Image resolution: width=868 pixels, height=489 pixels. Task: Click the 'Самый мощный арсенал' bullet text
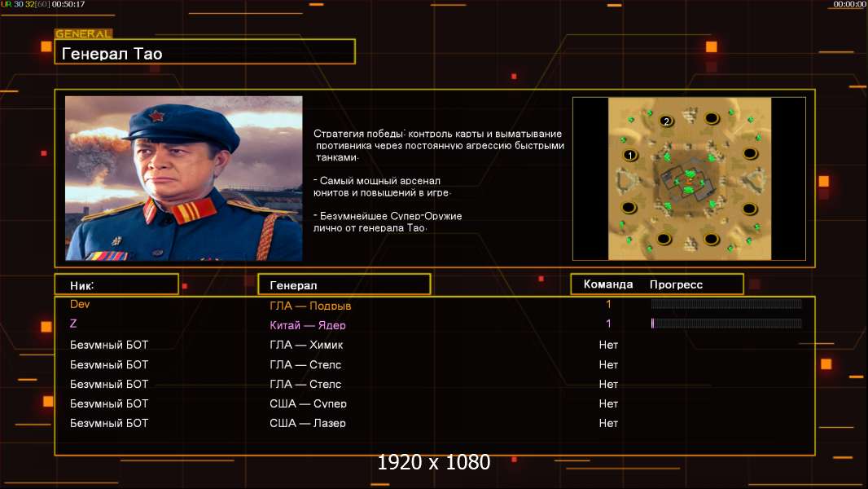pyautogui.click(x=382, y=187)
